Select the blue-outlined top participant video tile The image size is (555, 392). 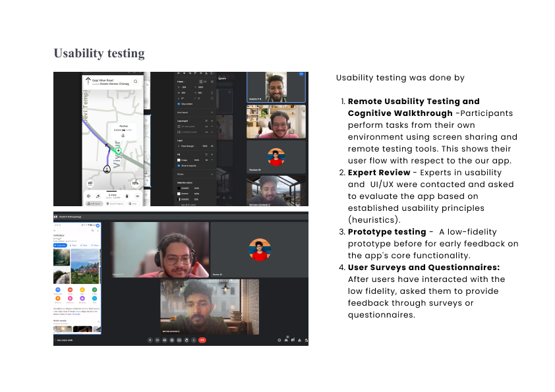pos(276,87)
